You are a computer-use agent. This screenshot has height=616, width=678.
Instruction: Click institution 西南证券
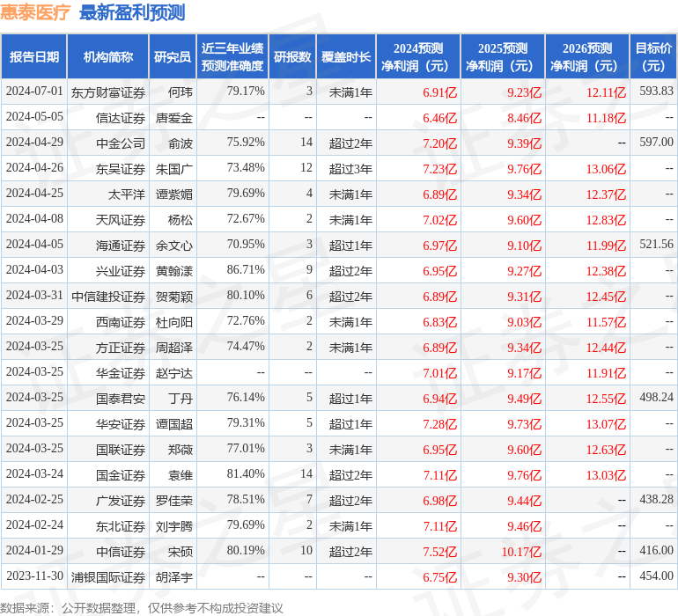pyautogui.click(x=121, y=322)
